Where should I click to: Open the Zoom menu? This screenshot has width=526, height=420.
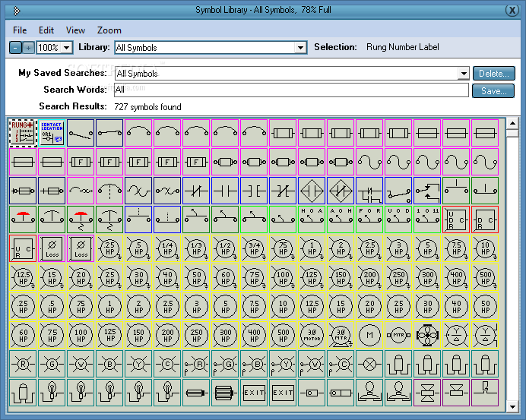[x=109, y=30]
